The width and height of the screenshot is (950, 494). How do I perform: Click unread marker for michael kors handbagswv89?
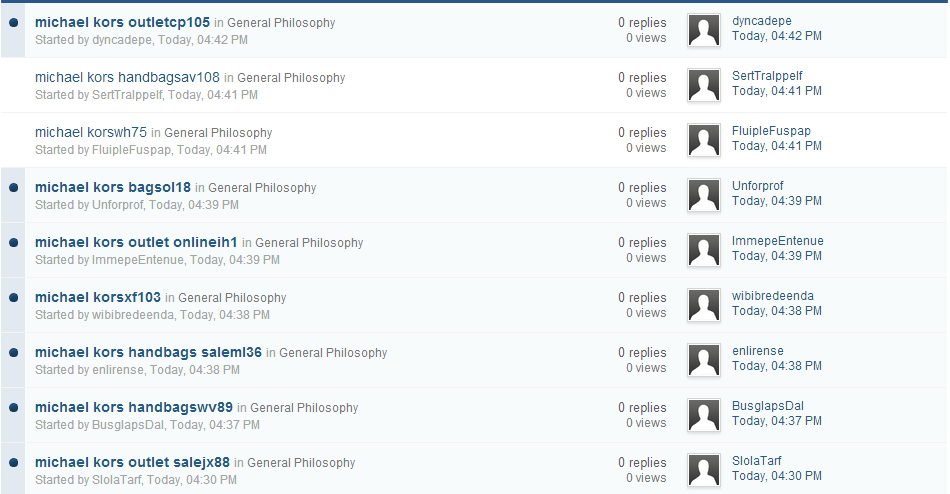click(13, 407)
